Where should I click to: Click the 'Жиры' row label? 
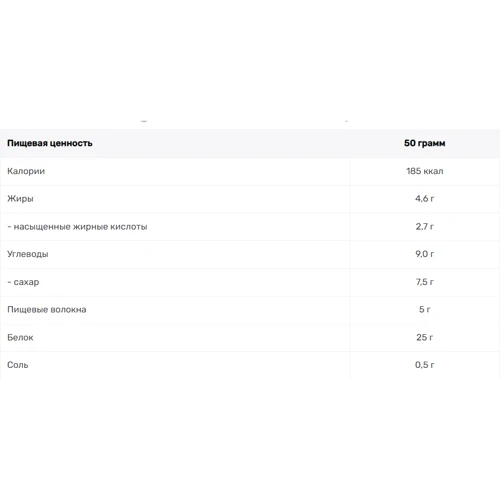pyautogui.click(x=20, y=199)
